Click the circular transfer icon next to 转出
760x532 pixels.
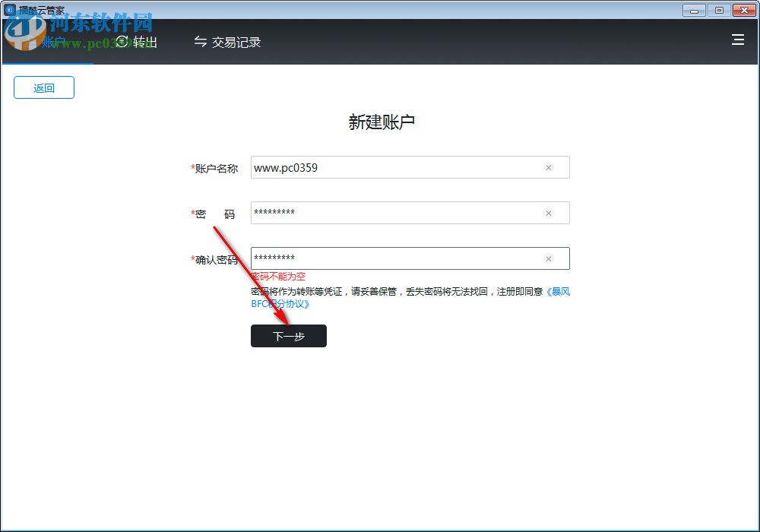(x=122, y=42)
